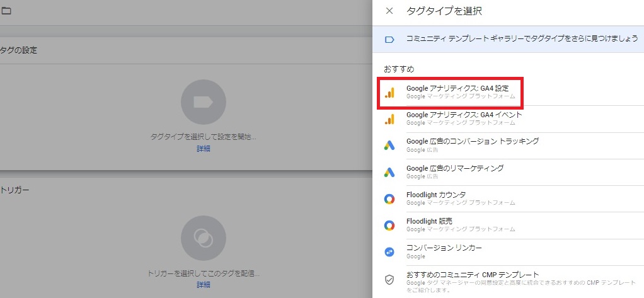Select Floodlight 販売 tag type
644x298 pixels.
(x=508, y=225)
